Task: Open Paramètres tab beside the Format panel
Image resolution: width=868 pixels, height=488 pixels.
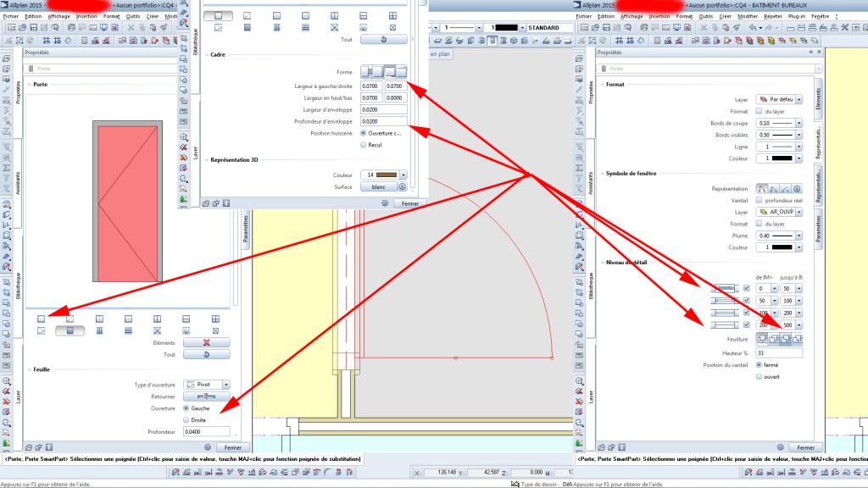Action: (818, 229)
